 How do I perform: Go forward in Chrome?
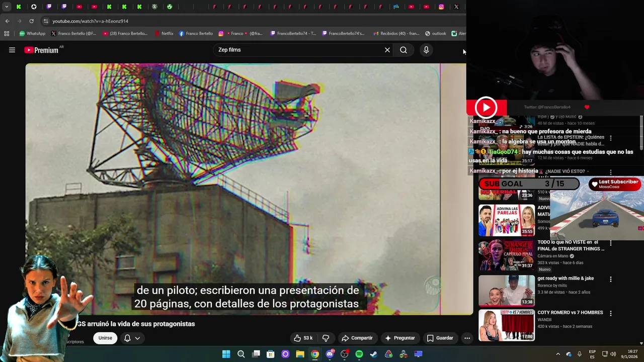pyautogui.click(x=19, y=21)
